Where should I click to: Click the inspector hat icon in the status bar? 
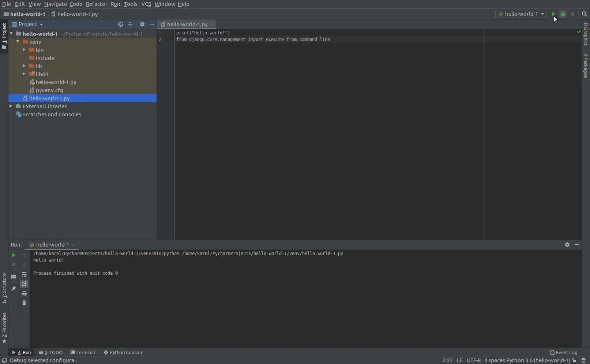point(583,360)
